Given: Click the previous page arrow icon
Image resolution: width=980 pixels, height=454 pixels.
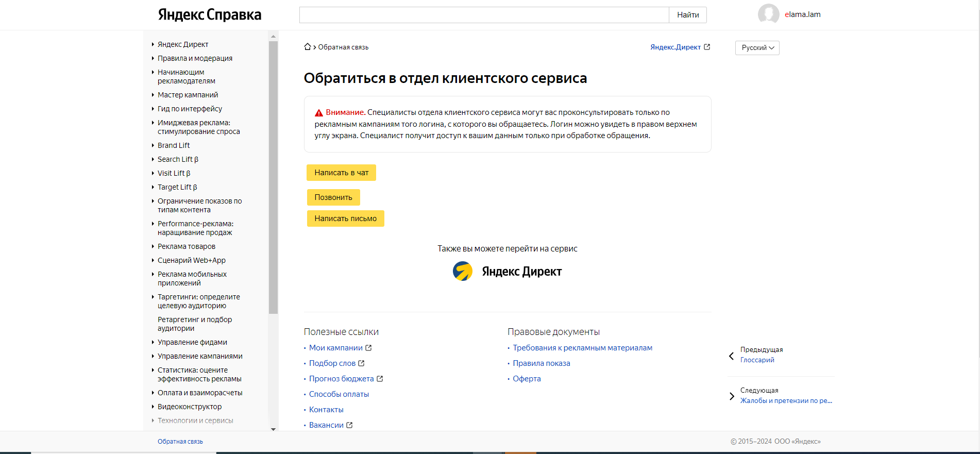Looking at the screenshot, I should [x=731, y=356].
